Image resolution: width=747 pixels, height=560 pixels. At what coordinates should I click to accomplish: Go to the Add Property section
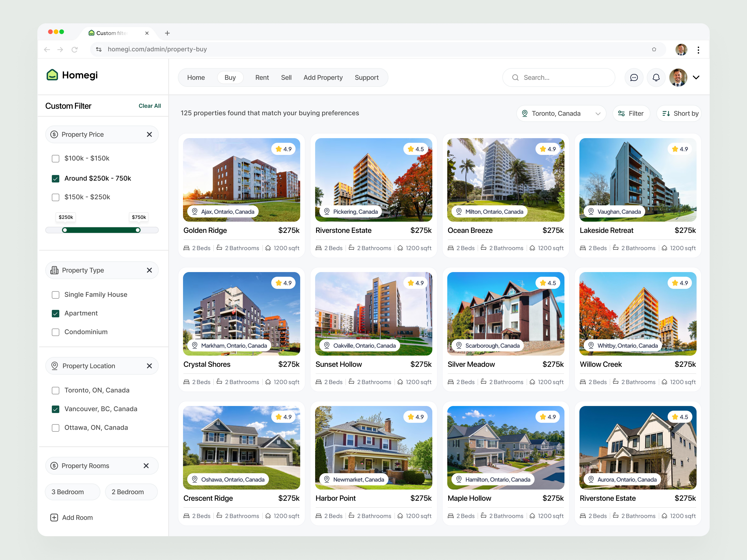click(x=323, y=77)
